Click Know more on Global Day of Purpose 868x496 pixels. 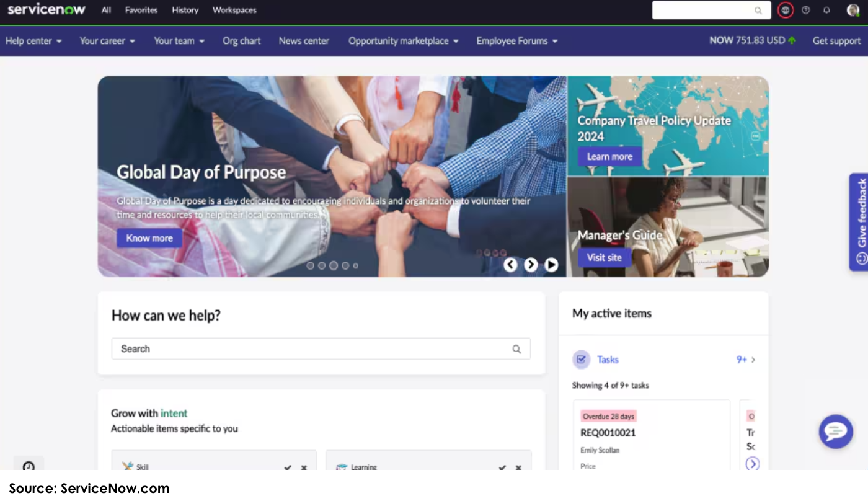[x=149, y=238]
